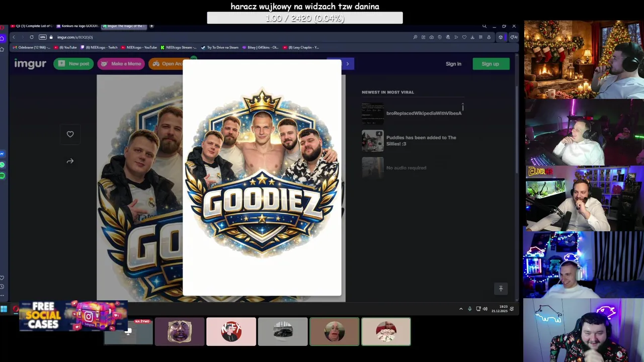
Task: Open the Lexy Chaplin bookmark
Action: [301, 47]
